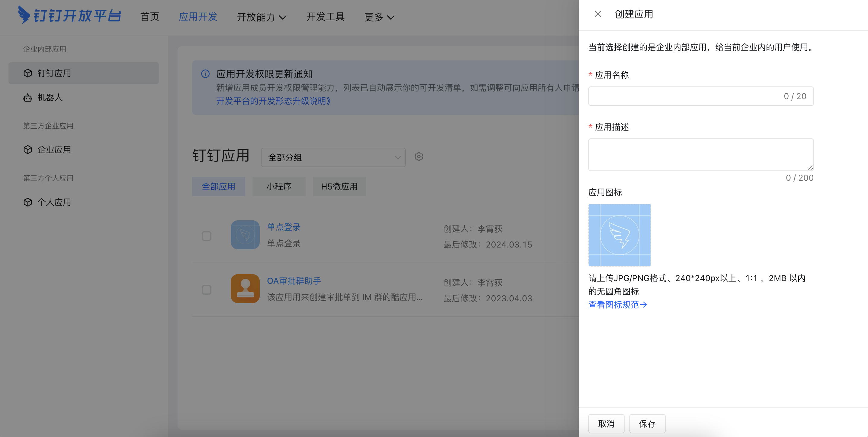The image size is (868, 437).
Task: Select the 小程序 filter tab
Action: (279, 186)
